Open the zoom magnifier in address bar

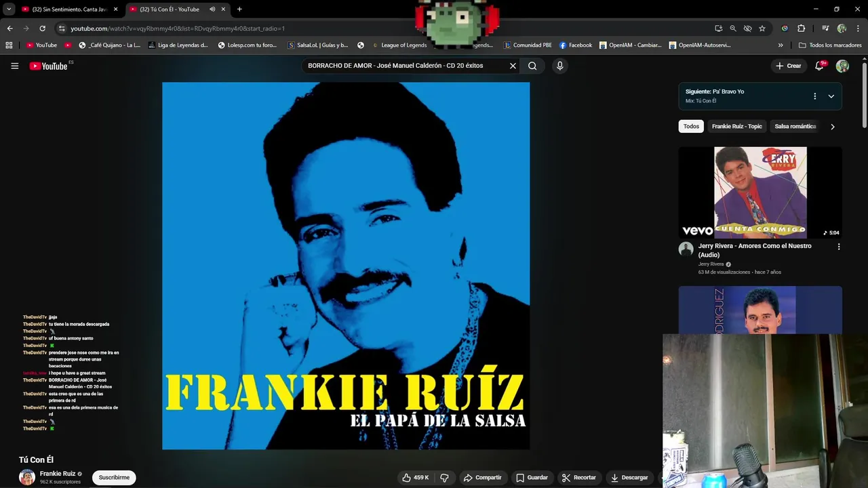click(733, 28)
